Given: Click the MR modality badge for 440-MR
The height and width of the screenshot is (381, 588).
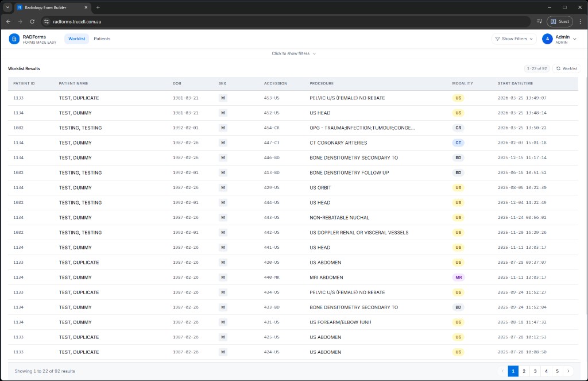Looking at the screenshot, I should pyautogui.click(x=458, y=278).
